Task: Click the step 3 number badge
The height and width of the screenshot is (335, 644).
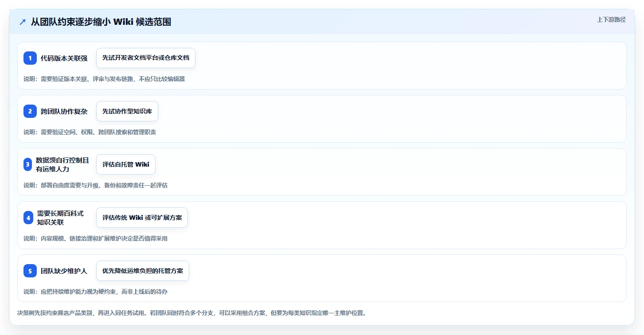Action: coord(27,164)
